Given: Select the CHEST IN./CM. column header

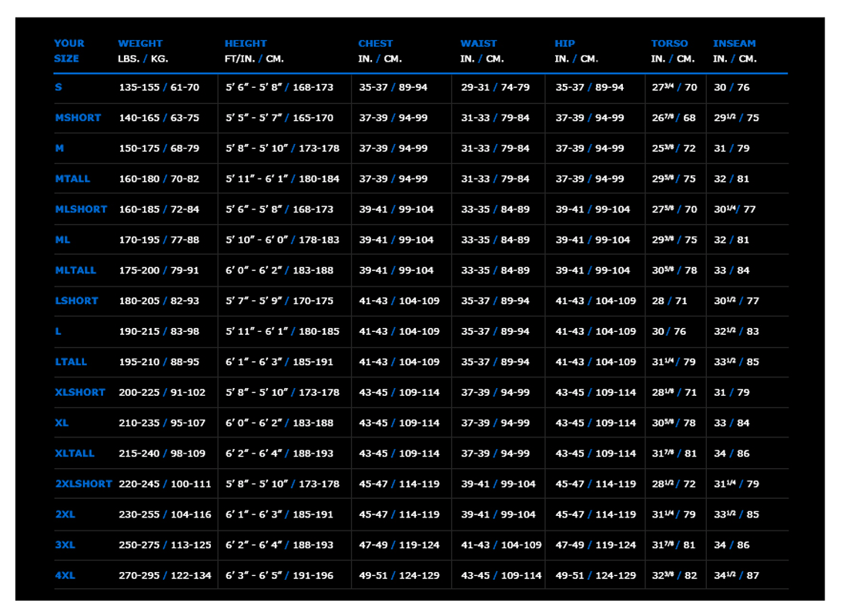Looking at the screenshot, I should point(374,50).
